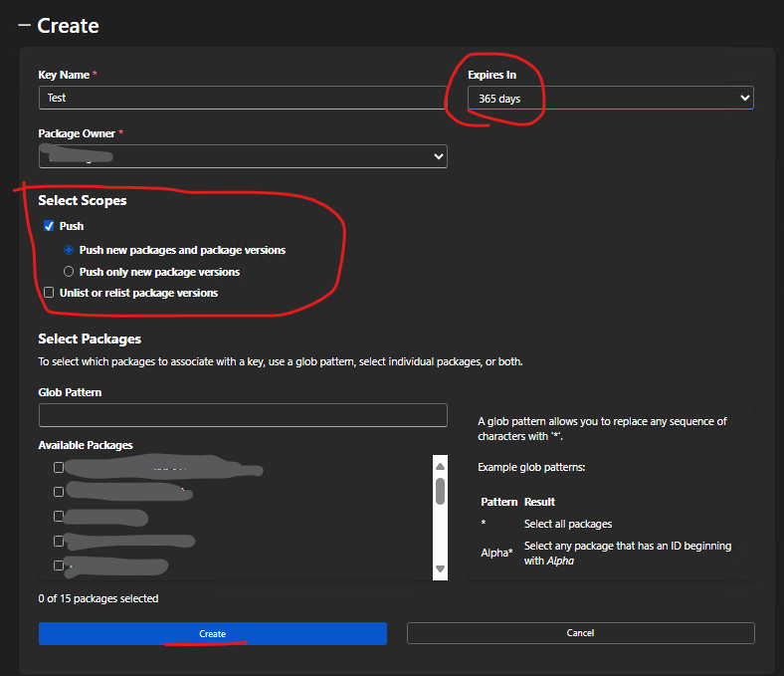784x676 pixels.
Task: Check the second package in the list
Action: tap(59, 491)
